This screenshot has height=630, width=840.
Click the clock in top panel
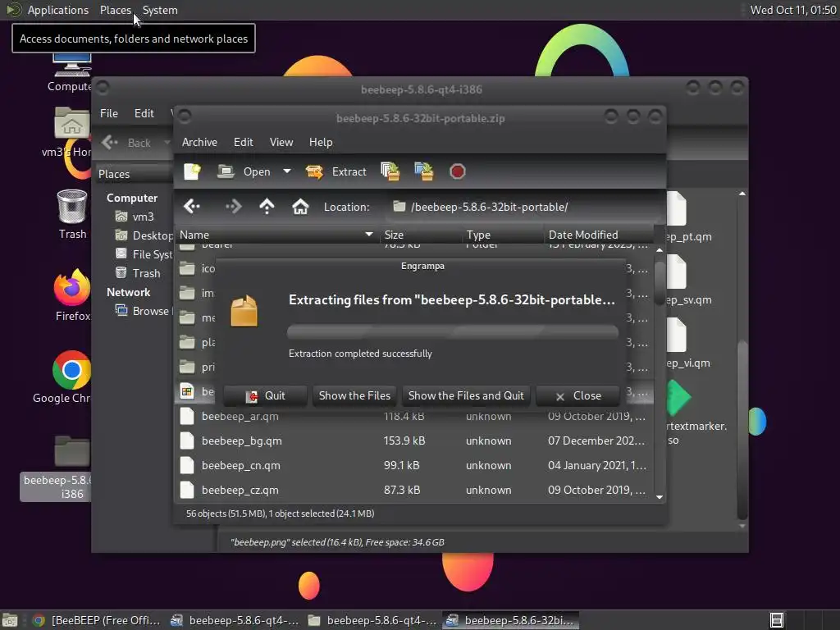(x=793, y=10)
